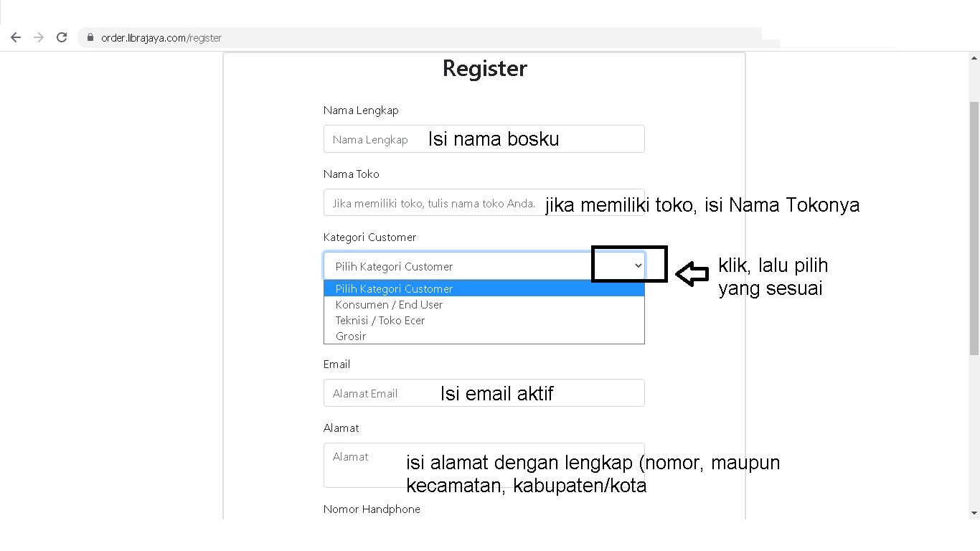The image size is (980, 551).
Task: Go forward in browser history
Action: coord(39,37)
